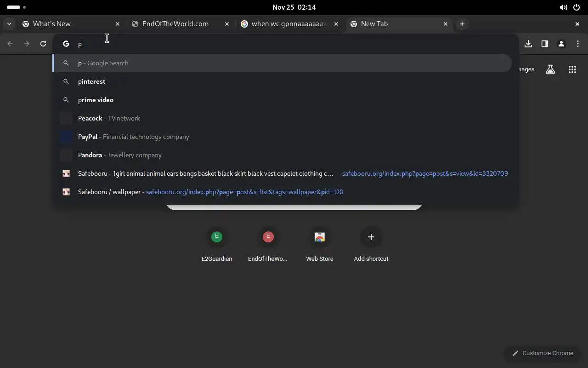Screen dimensions: 588x368
Task: Close the What's New tab
Action: click(x=118, y=24)
